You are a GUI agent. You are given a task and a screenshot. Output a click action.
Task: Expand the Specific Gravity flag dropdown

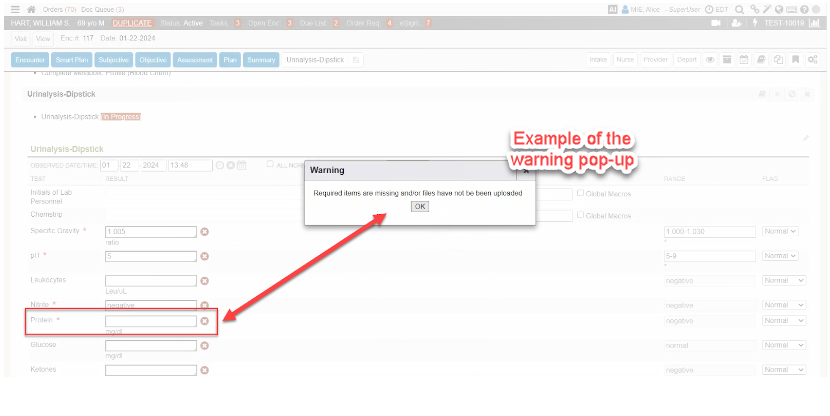click(780, 231)
